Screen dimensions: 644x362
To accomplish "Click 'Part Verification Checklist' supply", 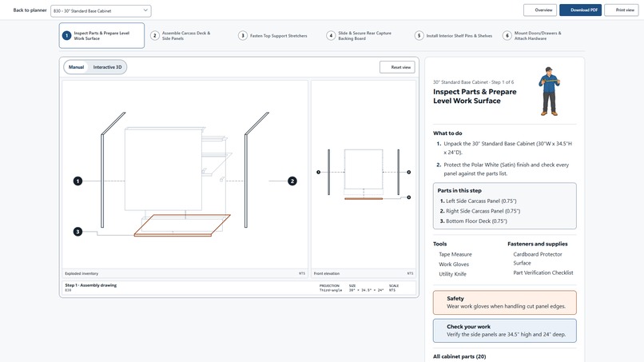I will 543,272.
